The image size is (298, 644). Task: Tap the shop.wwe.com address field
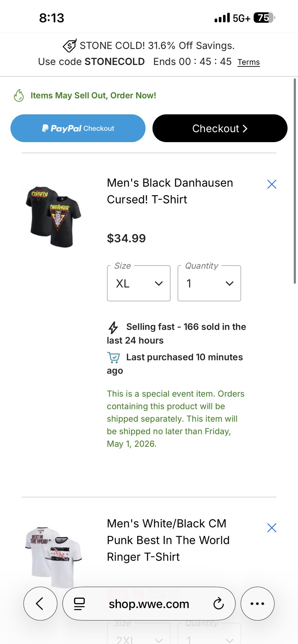(x=149, y=604)
